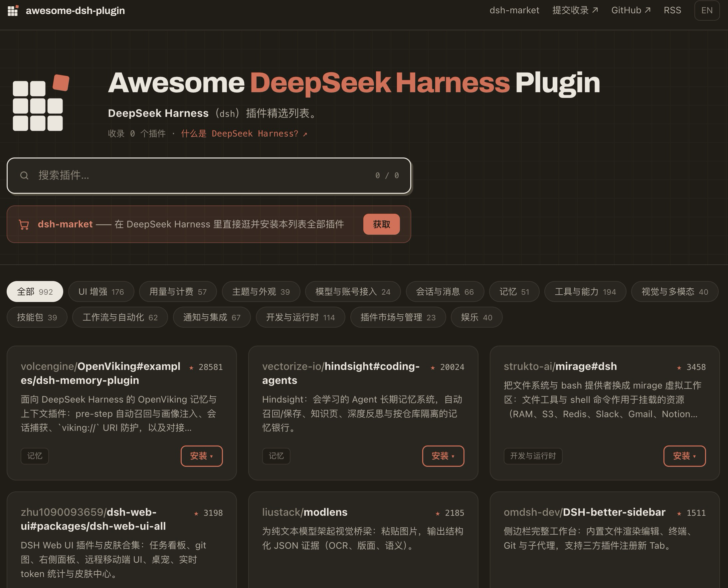The width and height of the screenshot is (728, 588).
Task: Filter by 会话与消息 category
Action: (445, 292)
